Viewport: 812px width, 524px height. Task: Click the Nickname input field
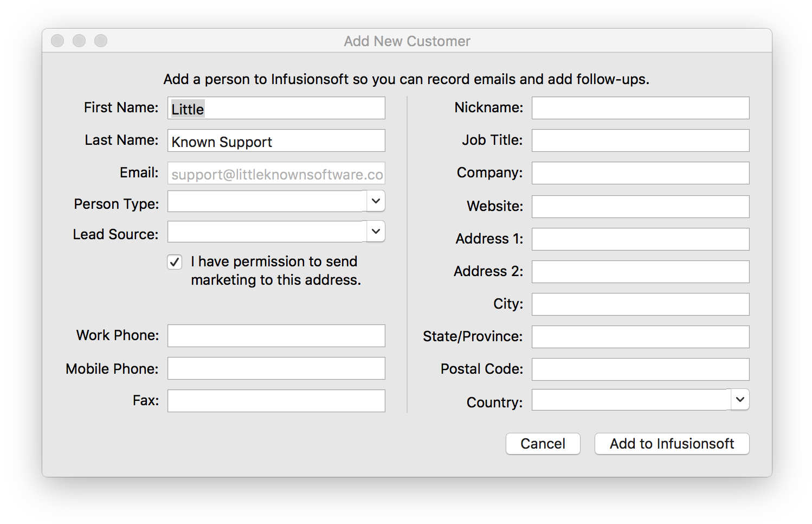coord(641,108)
